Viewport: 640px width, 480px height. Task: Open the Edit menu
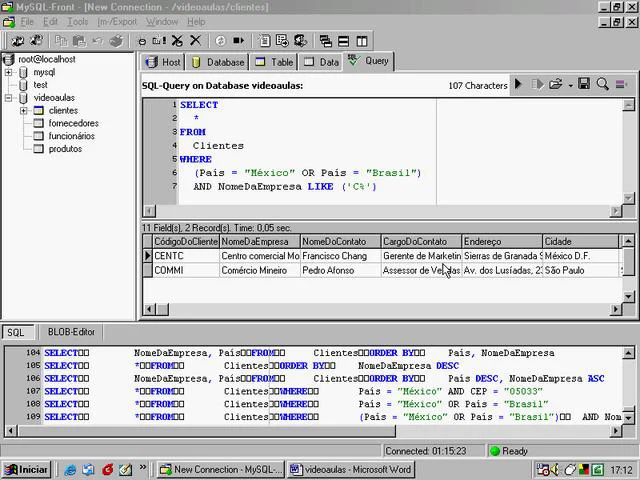51,22
